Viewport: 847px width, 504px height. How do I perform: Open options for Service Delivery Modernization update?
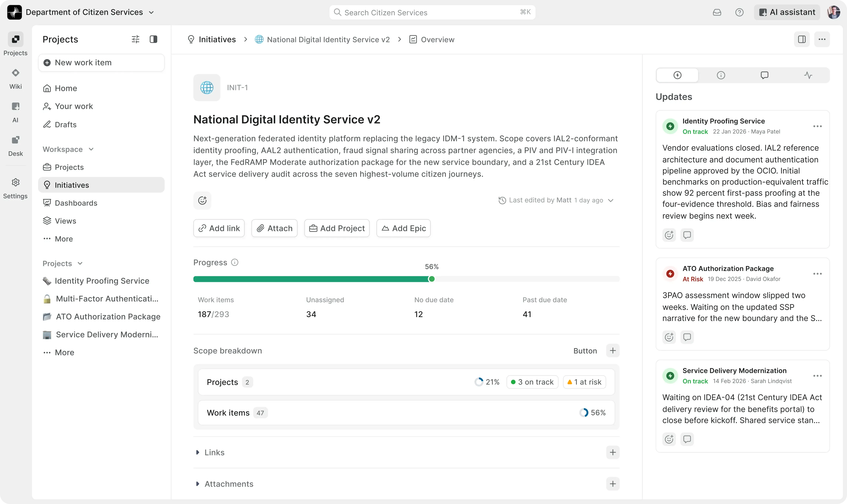(817, 376)
